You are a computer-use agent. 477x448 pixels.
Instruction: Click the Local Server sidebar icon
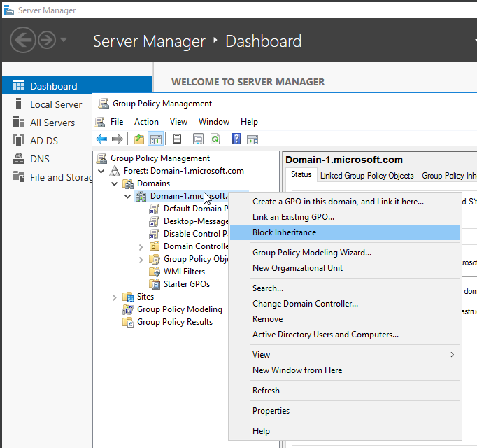[19, 104]
